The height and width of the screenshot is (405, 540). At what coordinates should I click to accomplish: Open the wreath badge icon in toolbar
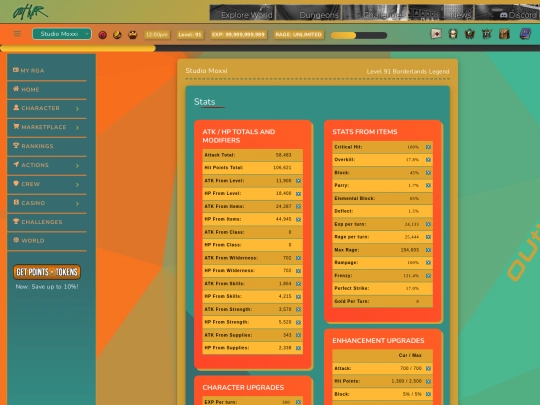[x=470, y=34]
